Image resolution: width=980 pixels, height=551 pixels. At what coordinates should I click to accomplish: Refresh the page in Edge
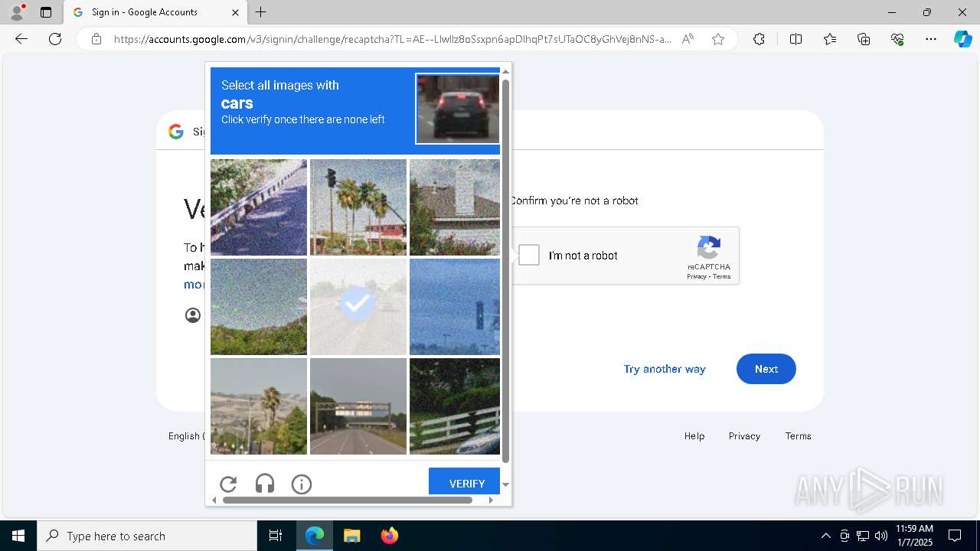[55, 39]
